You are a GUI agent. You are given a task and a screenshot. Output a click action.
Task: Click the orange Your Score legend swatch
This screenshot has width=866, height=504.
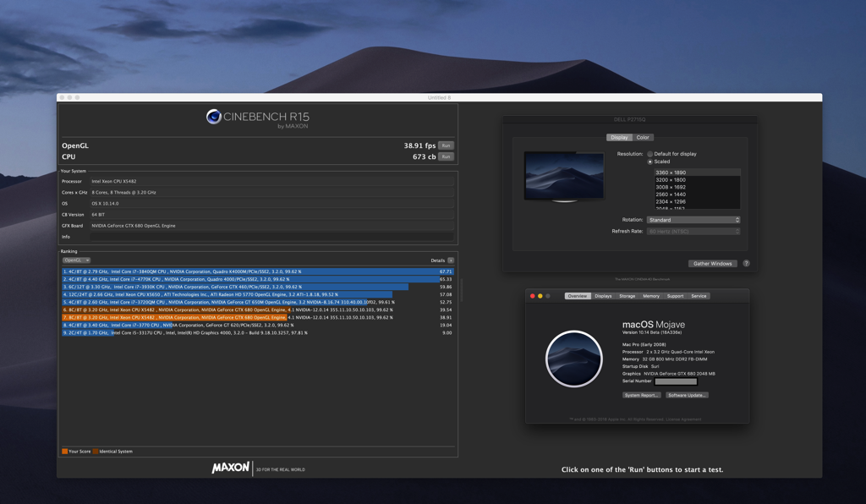(x=64, y=452)
